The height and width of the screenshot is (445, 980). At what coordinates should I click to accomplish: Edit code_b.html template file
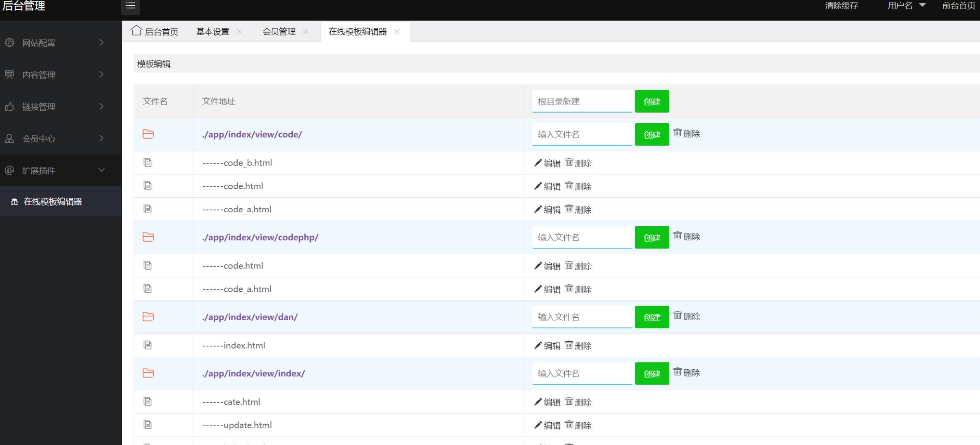(x=547, y=163)
